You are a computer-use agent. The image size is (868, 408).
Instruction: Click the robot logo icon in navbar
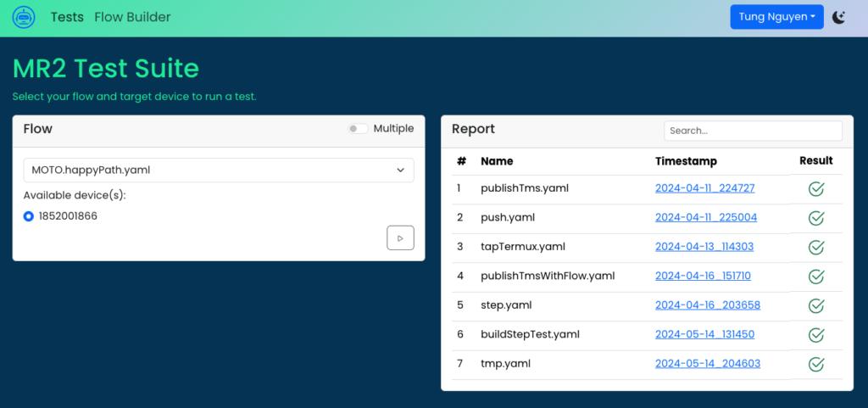(x=24, y=17)
